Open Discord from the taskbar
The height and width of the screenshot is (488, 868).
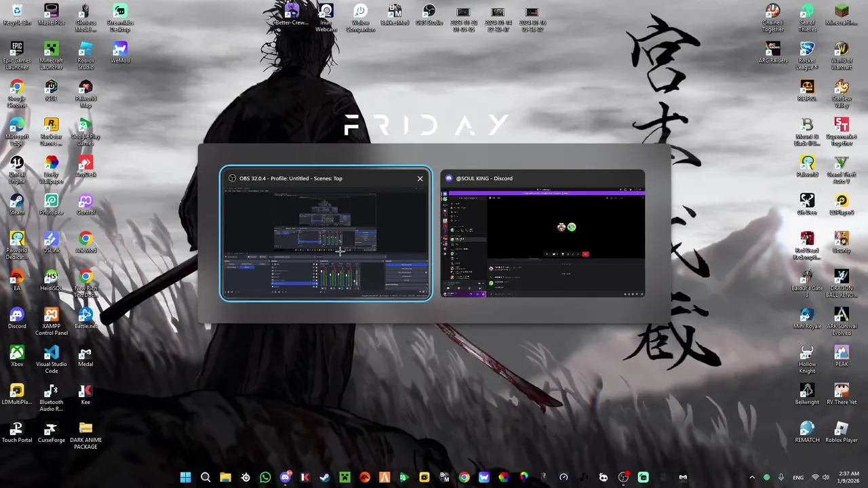click(285, 477)
